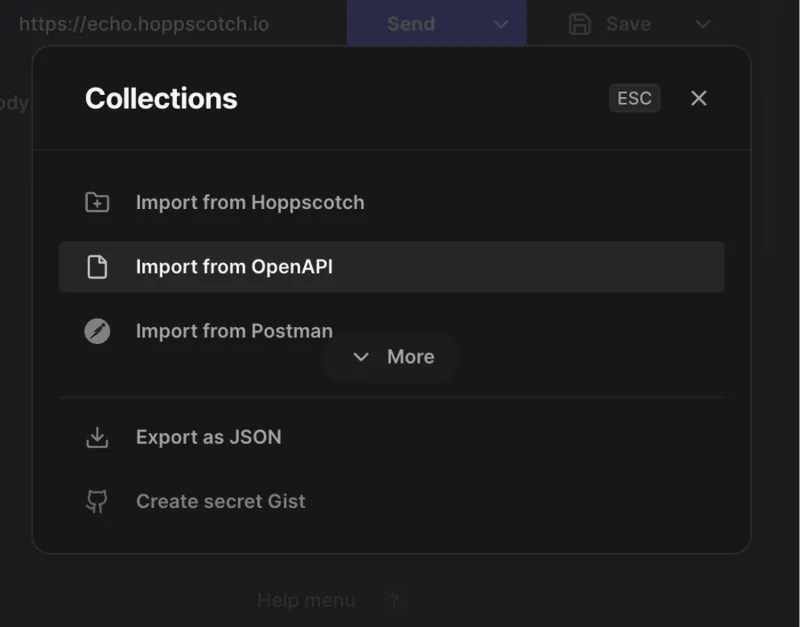This screenshot has height=627, width=800.
Task: Click the Save floppy disk icon
Action: click(x=580, y=24)
